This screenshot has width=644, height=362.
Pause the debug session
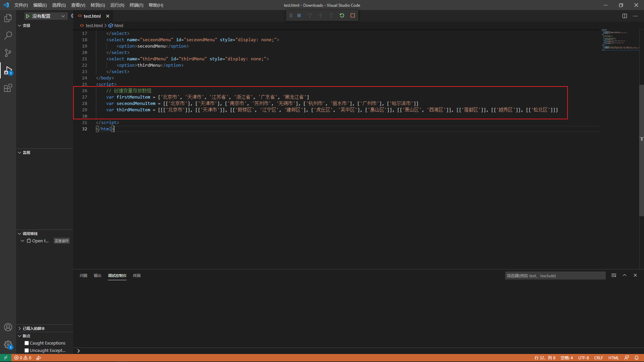[x=299, y=15]
